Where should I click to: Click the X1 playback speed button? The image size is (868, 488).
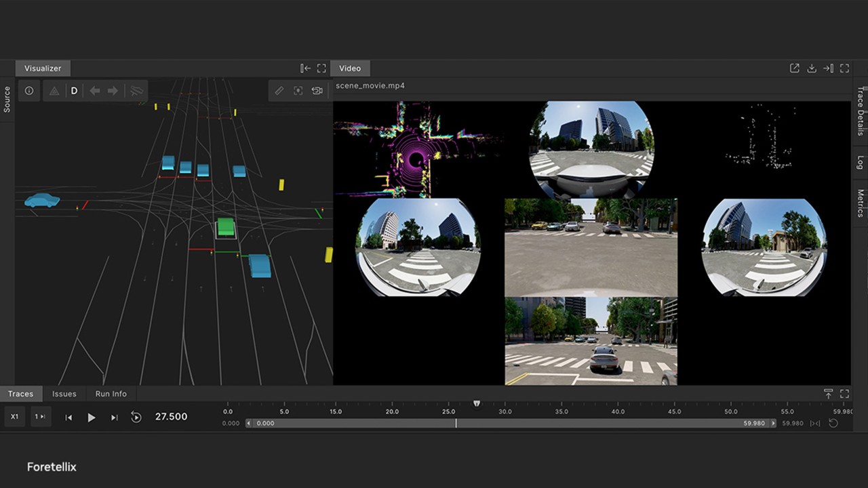[14, 417]
